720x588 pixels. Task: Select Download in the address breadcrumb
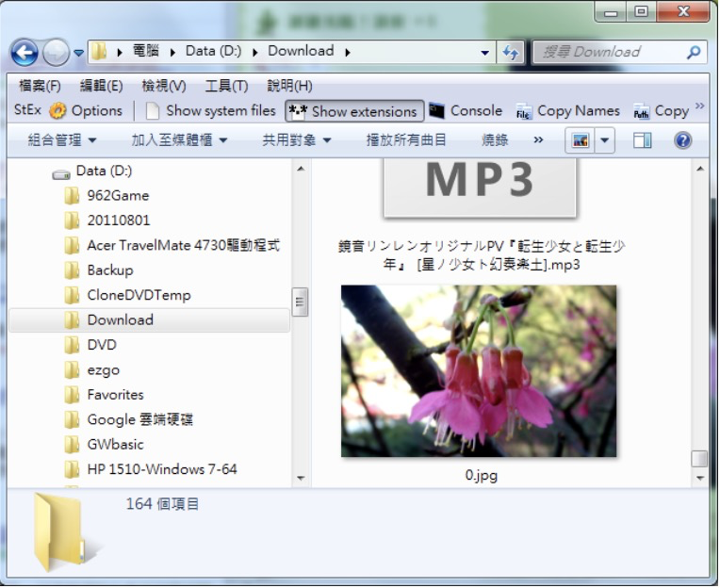tap(301, 51)
